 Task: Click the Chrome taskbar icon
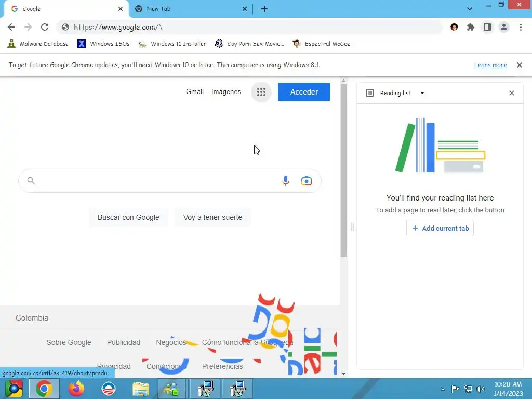(44, 389)
